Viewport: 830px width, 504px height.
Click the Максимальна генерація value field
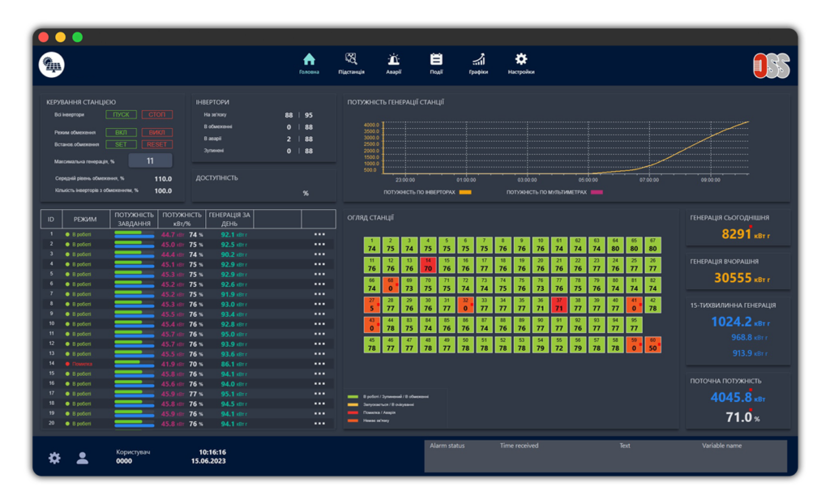point(150,160)
